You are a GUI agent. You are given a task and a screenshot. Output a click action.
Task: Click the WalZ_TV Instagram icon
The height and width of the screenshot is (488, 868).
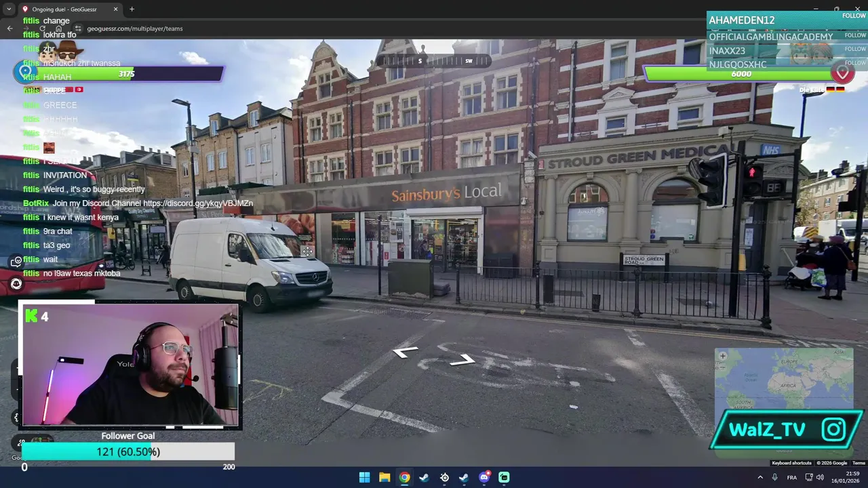[x=833, y=429]
